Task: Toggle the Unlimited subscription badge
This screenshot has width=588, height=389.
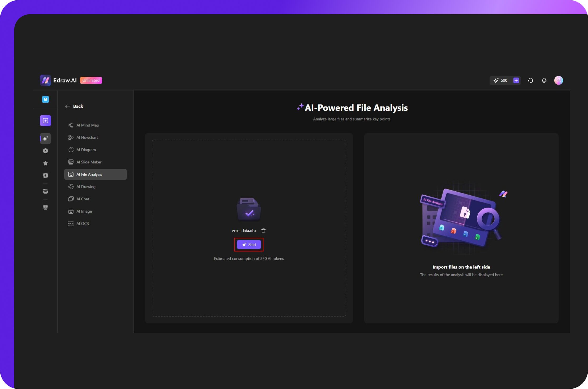Action: pos(91,80)
